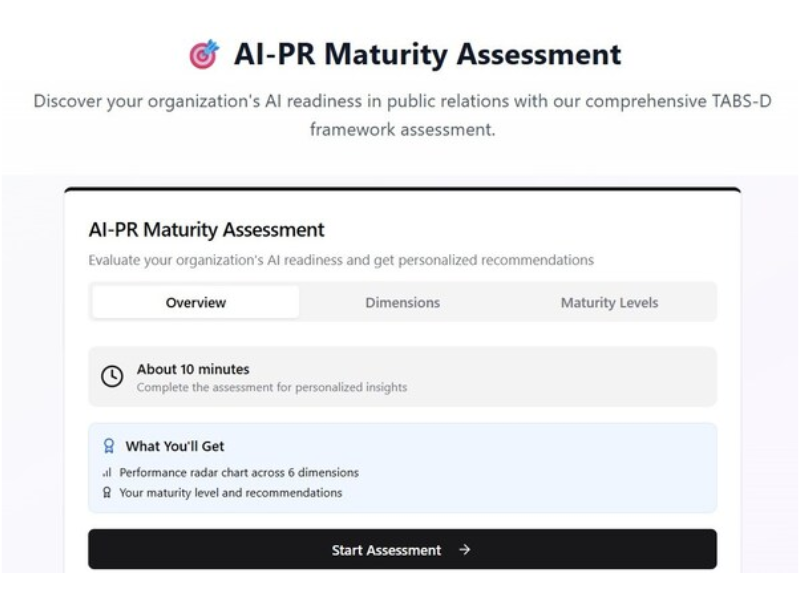Click the award ribbon icon beside What You'll Get
The height and width of the screenshot is (600, 800).
(109, 446)
